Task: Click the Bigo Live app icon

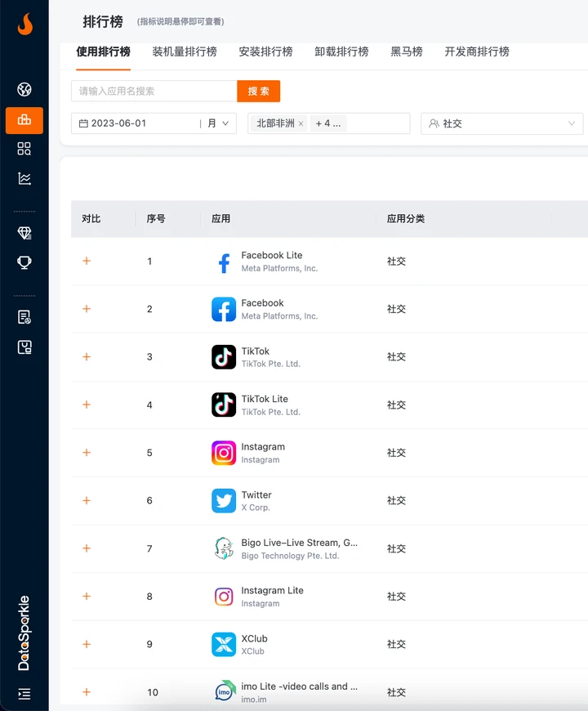Action: pos(224,548)
